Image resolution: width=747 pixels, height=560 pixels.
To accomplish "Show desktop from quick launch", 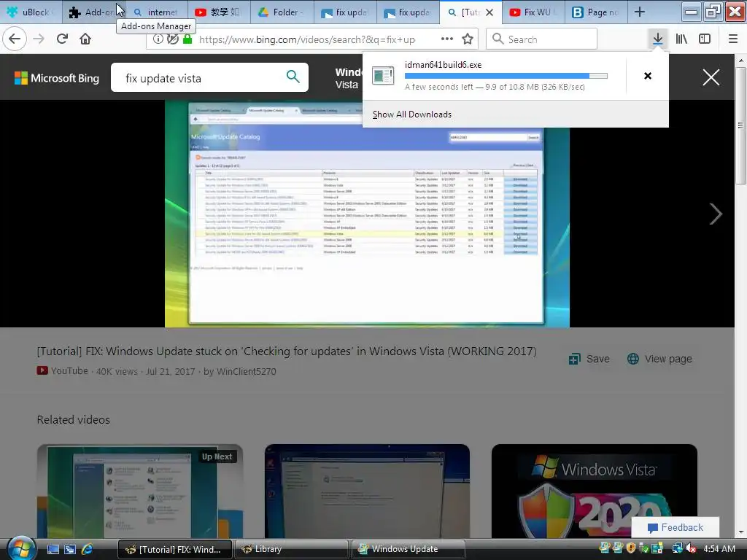I will pos(53,549).
